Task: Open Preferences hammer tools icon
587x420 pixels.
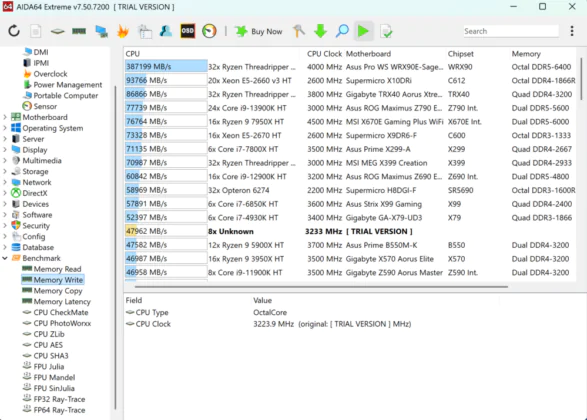Action: [299, 31]
